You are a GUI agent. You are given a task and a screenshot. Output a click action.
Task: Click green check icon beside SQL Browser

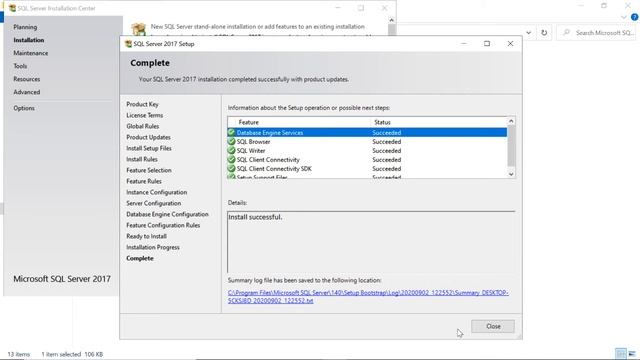coord(231,142)
